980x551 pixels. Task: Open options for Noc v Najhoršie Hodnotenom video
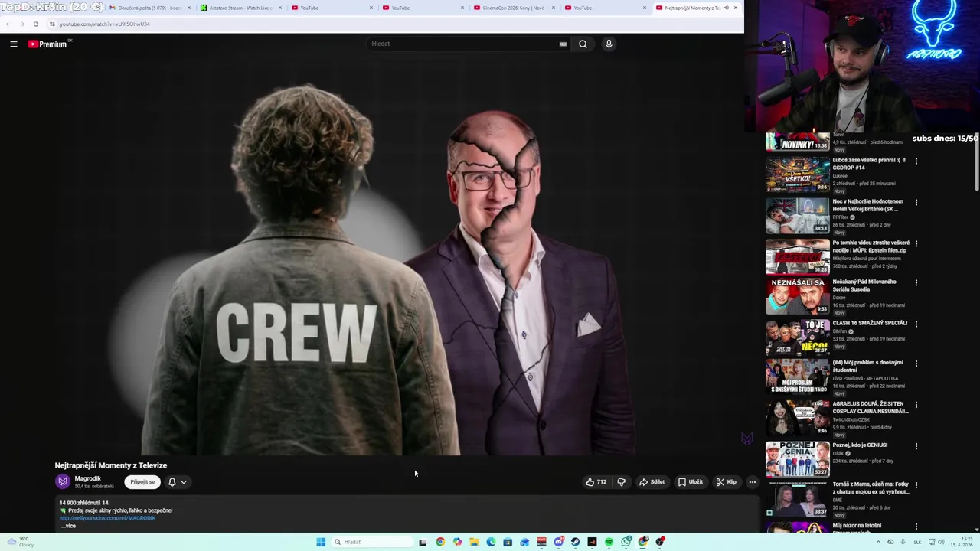916,202
